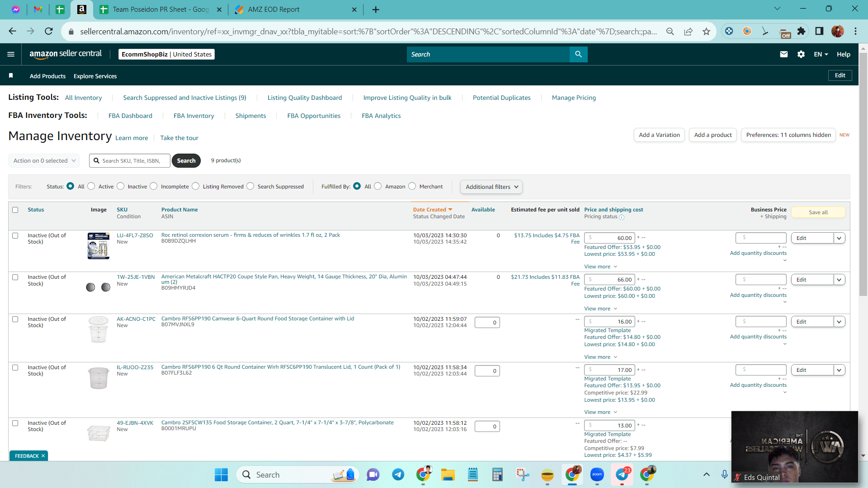
Task: Expand the Additional filters dropdown
Action: click(491, 187)
